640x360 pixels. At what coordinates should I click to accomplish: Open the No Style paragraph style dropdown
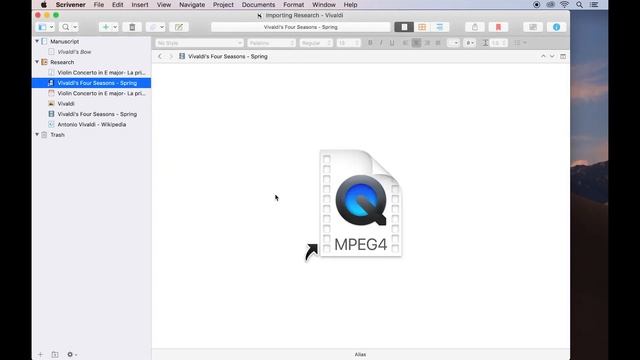tap(199, 43)
